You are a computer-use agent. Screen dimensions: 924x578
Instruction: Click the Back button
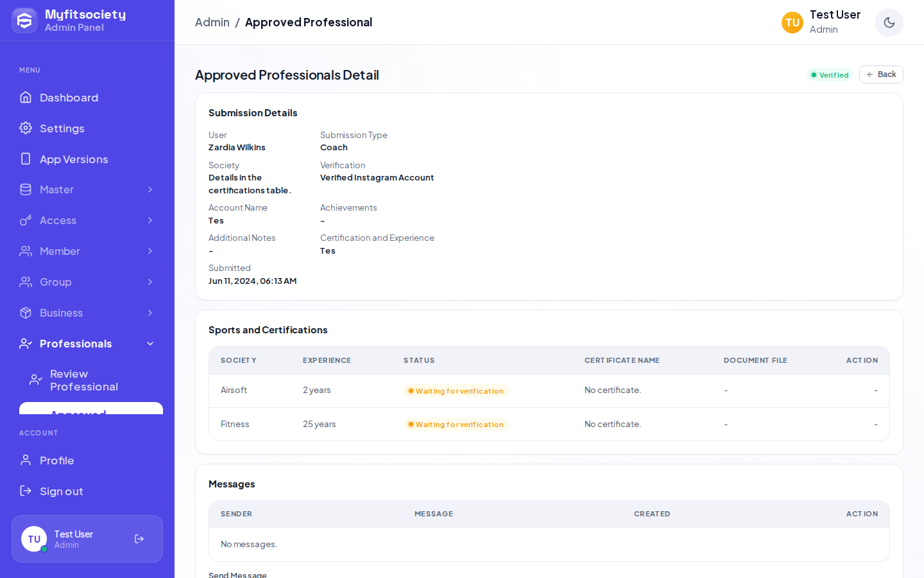coord(881,74)
